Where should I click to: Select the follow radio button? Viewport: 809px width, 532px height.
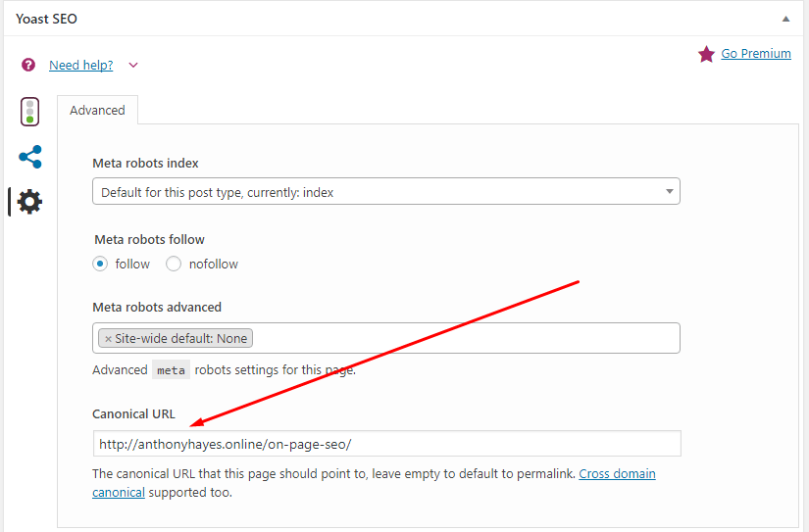click(x=100, y=264)
